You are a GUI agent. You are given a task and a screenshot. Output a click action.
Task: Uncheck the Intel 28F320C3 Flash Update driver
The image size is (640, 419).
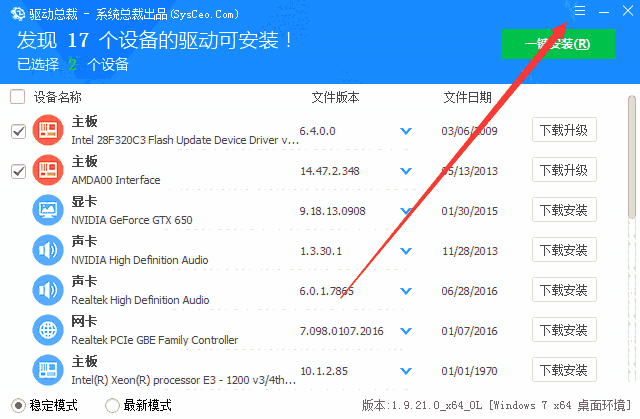18,131
